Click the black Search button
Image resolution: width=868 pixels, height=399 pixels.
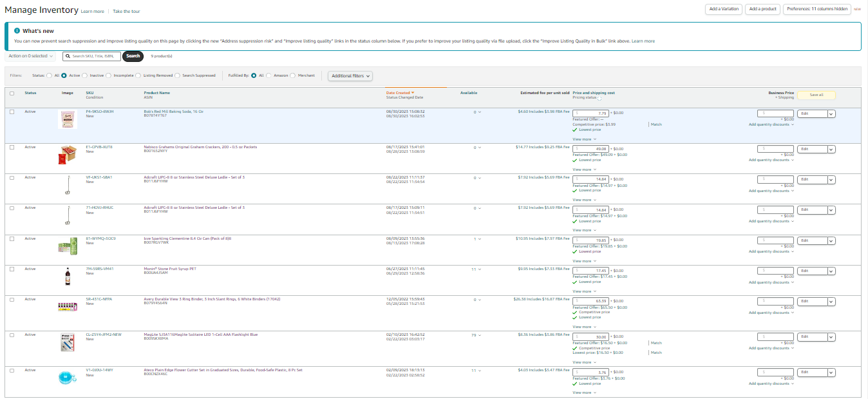[133, 56]
